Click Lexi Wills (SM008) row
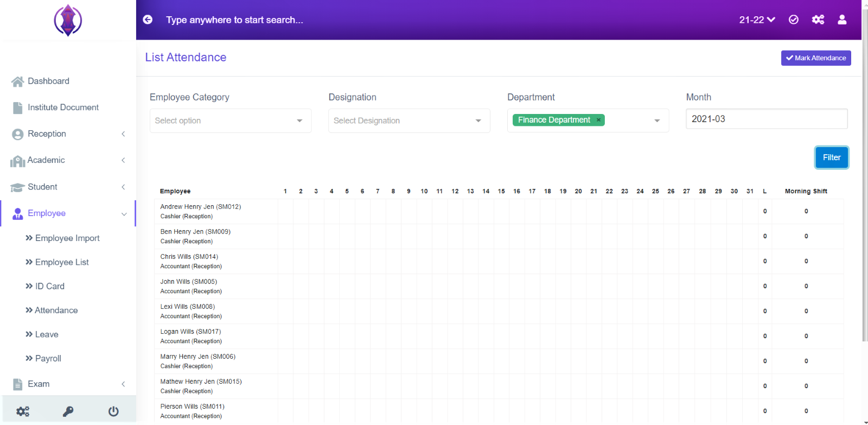 [x=499, y=312]
